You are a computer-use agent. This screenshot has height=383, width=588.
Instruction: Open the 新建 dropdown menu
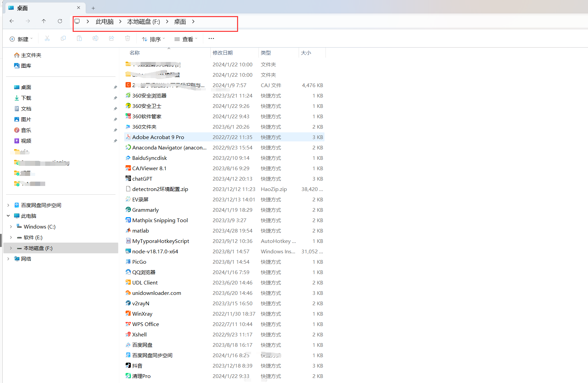pyautogui.click(x=21, y=39)
